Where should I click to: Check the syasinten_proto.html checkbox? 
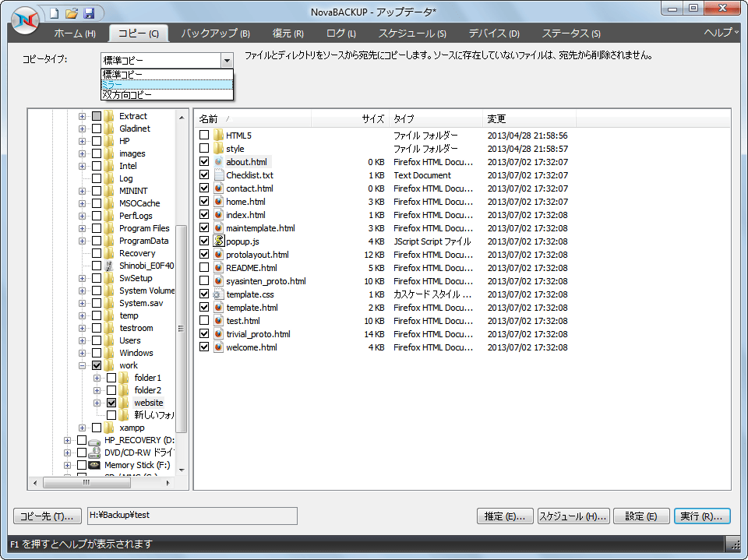point(204,281)
